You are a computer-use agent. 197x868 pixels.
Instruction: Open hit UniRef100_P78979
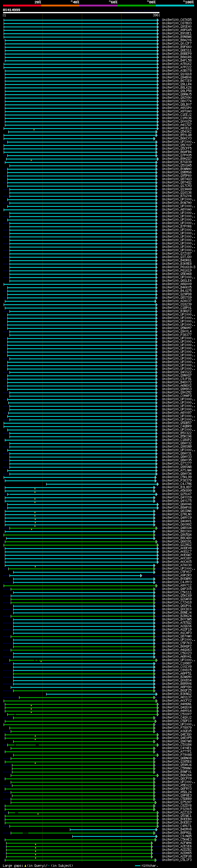[x=177, y=728]
